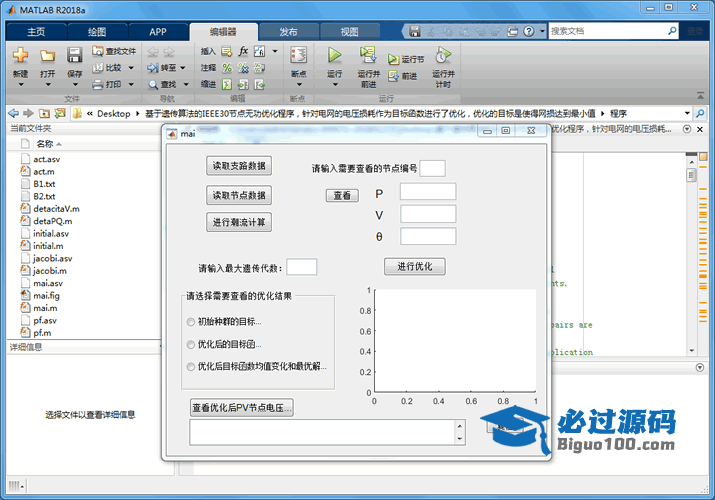
Task: Insert a section break icon
Action: tap(227, 51)
